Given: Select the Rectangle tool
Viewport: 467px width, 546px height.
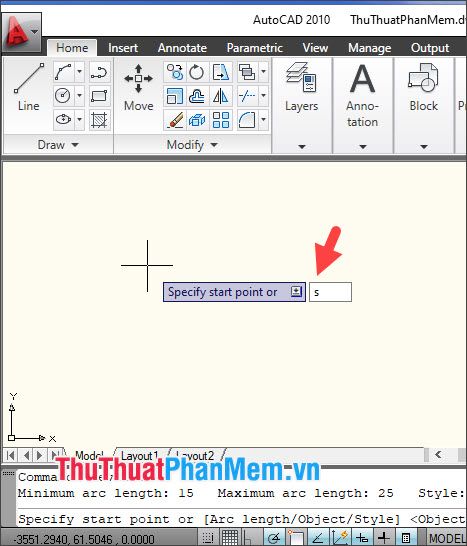Looking at the screenshot, I should (99, 96).
